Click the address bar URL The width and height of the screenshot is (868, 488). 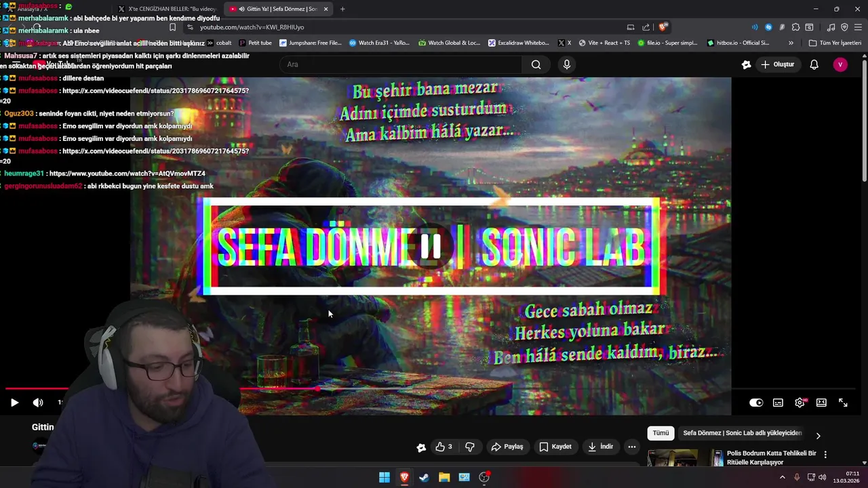click(252, 27)
